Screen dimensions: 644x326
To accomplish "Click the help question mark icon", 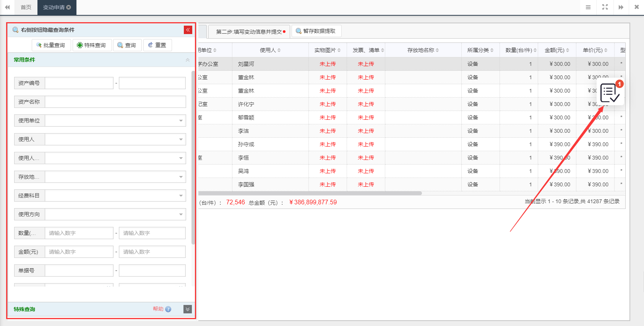I will (168, 309).
